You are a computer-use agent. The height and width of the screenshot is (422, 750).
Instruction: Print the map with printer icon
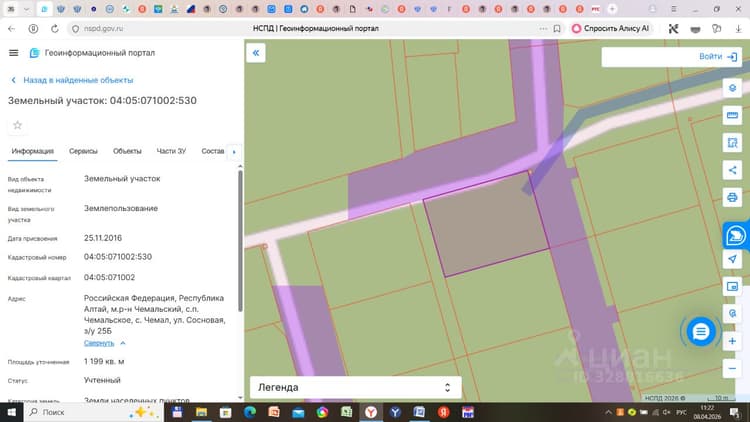732,197
